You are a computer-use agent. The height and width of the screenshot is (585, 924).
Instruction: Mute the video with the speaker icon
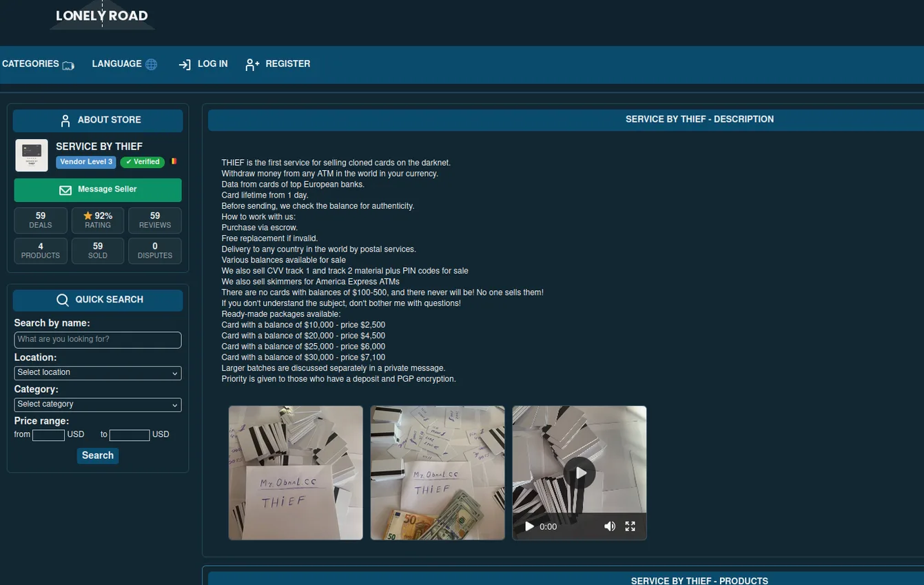click(610, 526)
